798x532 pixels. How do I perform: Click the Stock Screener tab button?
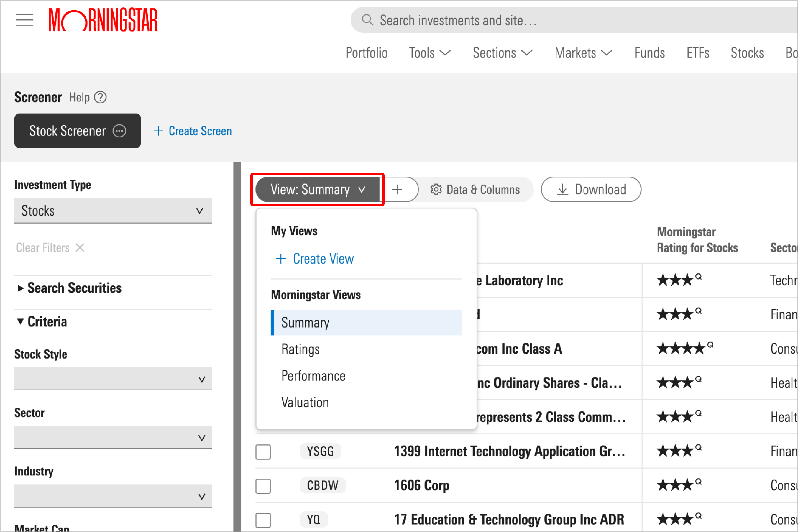pyautogui.click(x=77, y=131)
